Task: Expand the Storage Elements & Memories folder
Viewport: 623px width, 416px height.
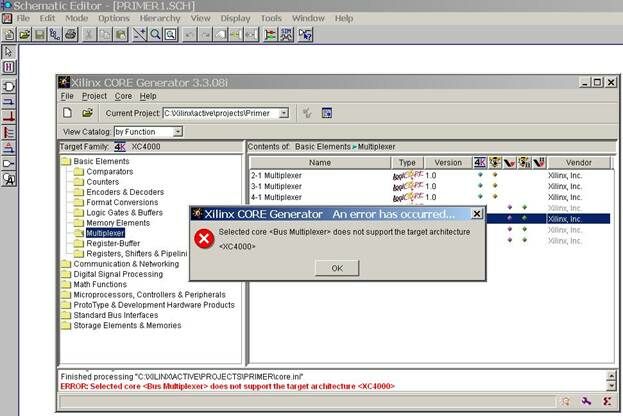Action: click(66, 325)
